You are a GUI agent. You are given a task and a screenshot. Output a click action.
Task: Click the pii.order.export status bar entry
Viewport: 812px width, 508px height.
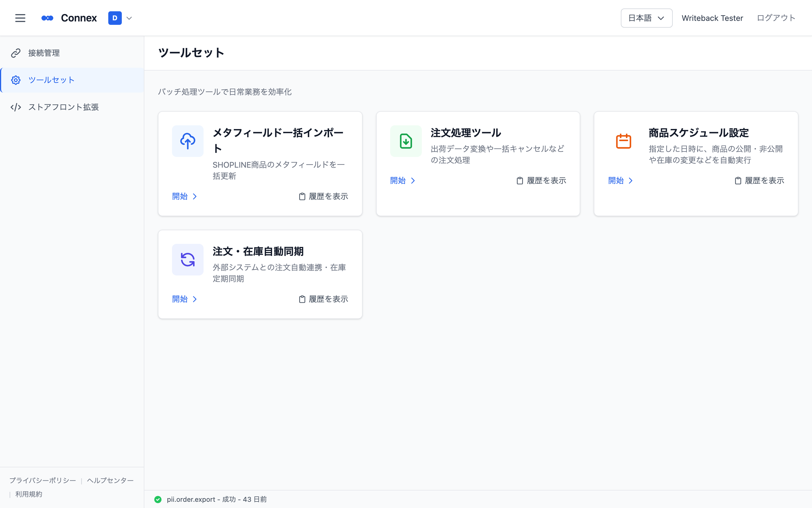[217, 500]
